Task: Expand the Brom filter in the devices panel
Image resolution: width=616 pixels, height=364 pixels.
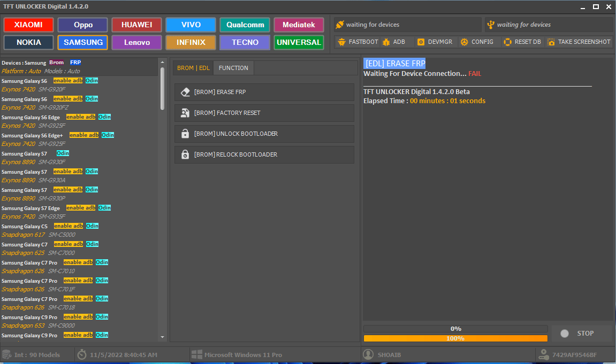Action: 56,63
